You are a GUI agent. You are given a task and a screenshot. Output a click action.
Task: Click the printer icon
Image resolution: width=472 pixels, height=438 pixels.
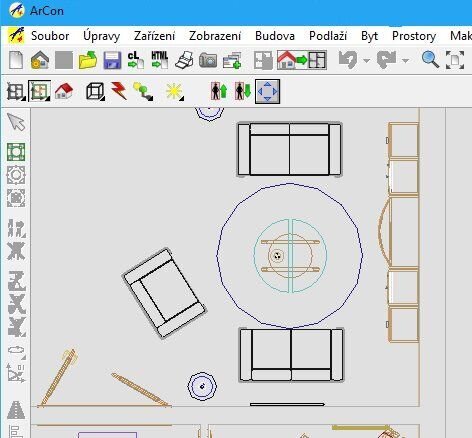click(x=184, y=60)
